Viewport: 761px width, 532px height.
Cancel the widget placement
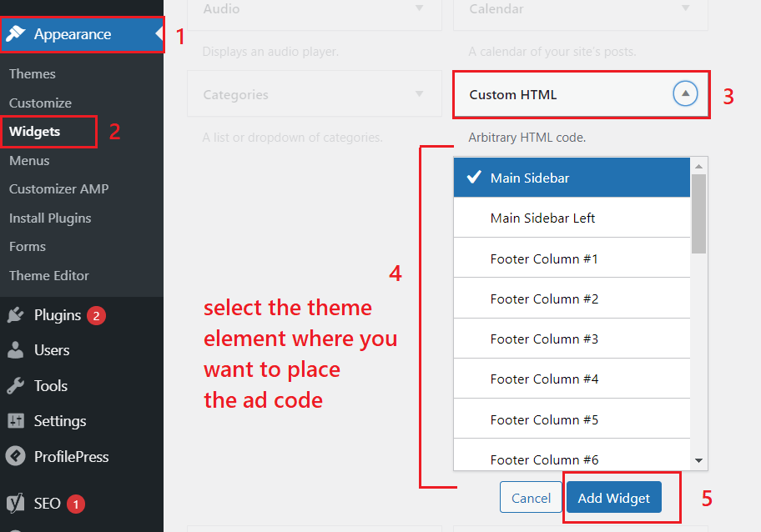point(531,496)
